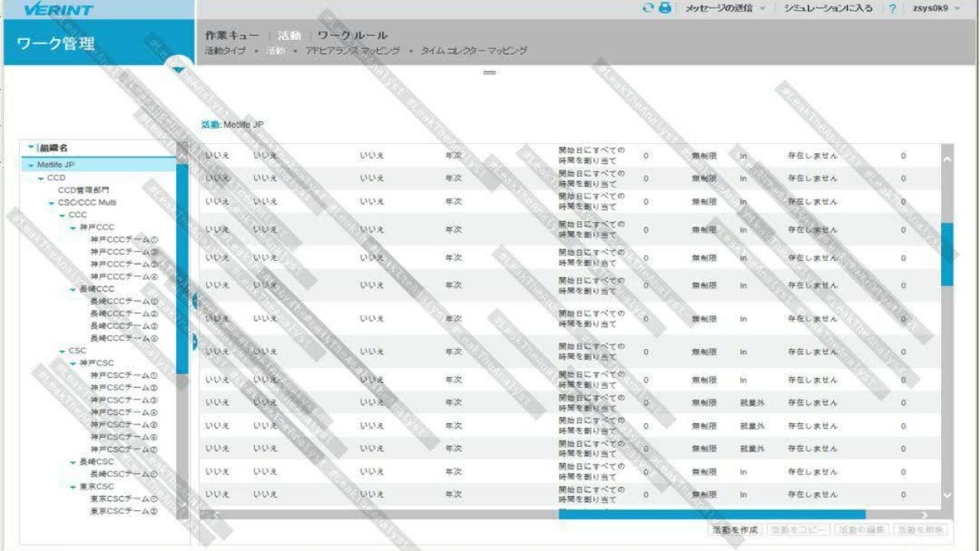Open the 作業キュー tab
Viewport: 980px width, 551px height.
coord(232,35)
